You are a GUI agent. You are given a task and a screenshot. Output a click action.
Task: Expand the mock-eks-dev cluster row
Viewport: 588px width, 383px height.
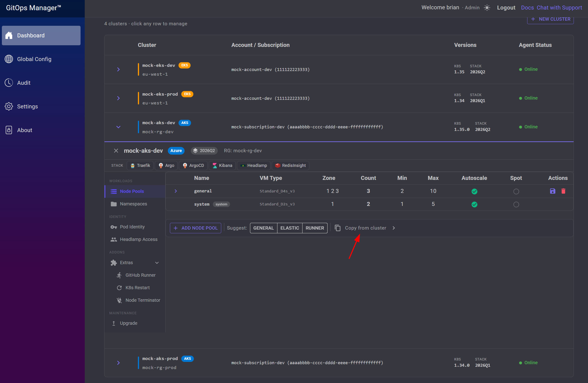click(118, 69)
